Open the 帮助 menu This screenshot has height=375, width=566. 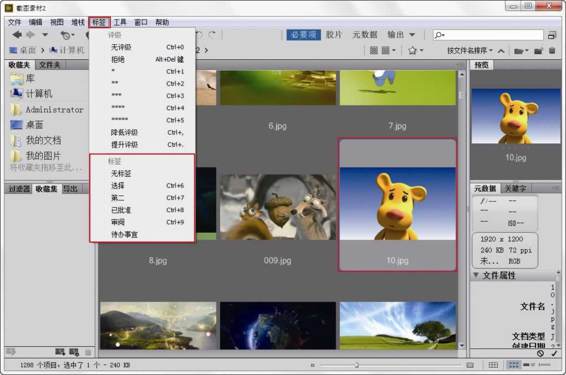162,22
